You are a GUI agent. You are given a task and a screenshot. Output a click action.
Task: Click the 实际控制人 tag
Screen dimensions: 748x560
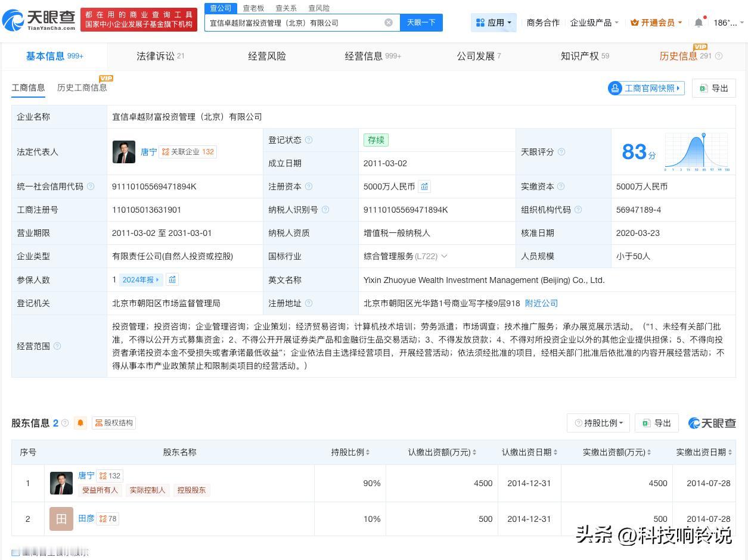tap(147, 490)
